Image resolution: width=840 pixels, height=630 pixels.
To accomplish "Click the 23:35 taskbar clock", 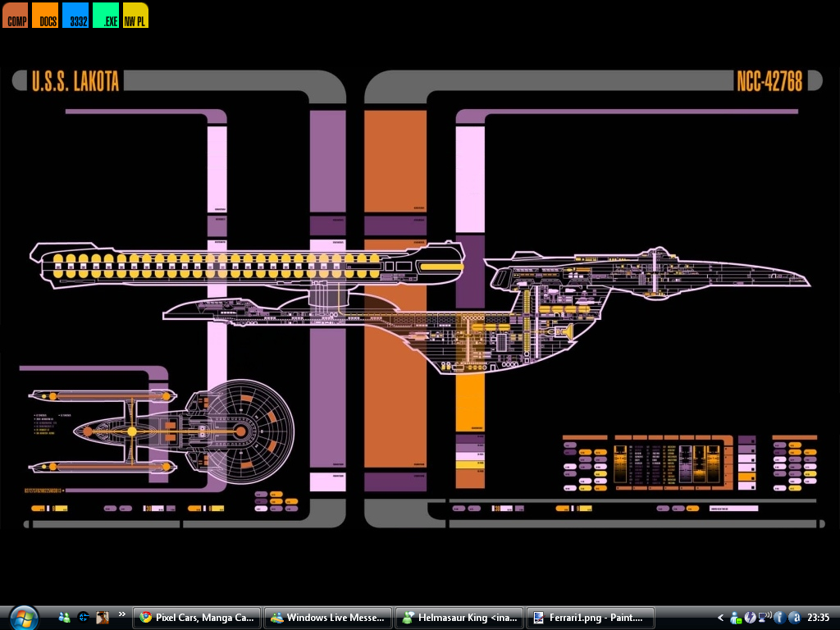I will click(818, 618).
